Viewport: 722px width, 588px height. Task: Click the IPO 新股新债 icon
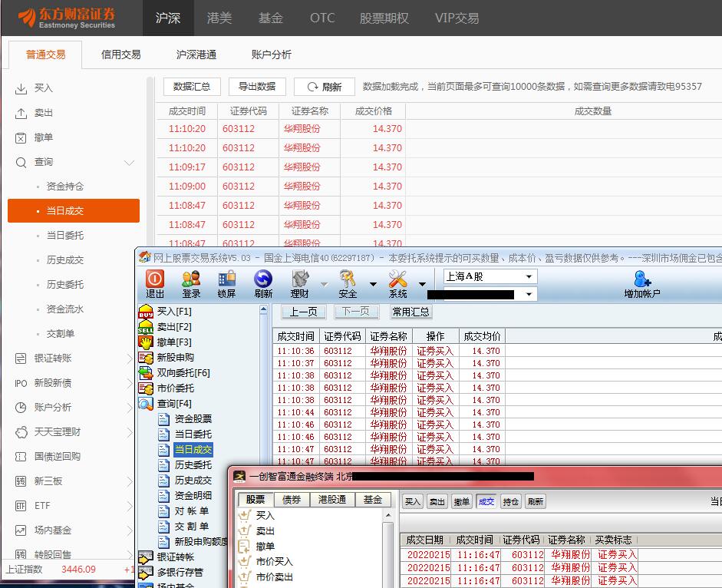click(x=21, y=383)
